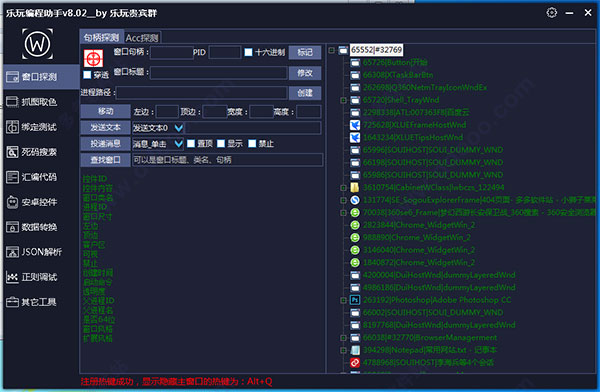The height and width of the screenshot is (392, 600).
Task: Open the 正则调试 regex debugging panel
Action: (x=32, y=277)
